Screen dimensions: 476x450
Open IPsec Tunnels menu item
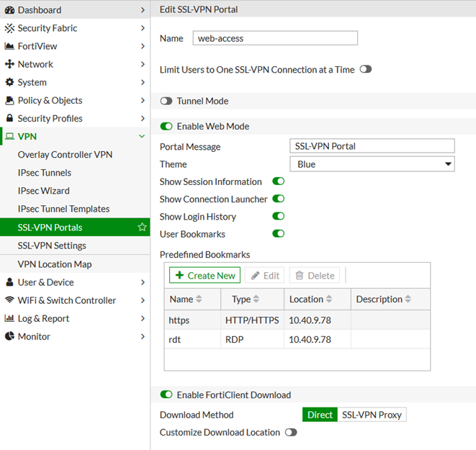coord(44,173)
